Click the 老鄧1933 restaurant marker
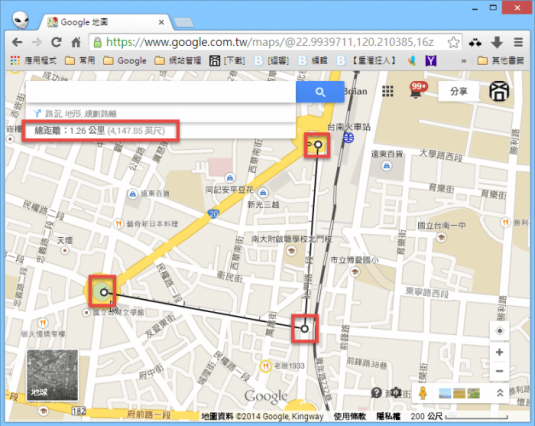Screen dimensions: 535x426 (x=265, y=366)
